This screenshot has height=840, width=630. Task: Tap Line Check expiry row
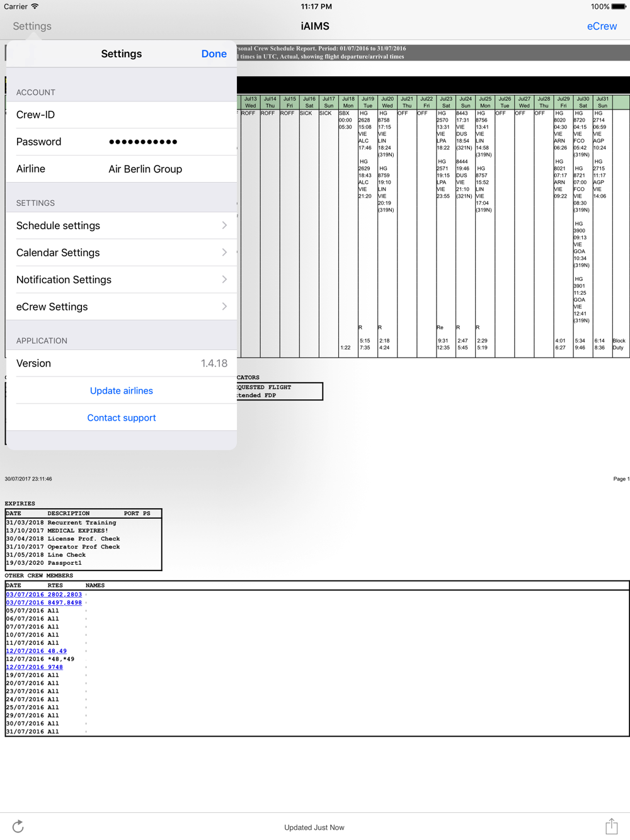pyautogui.click(x=45, y=555)
